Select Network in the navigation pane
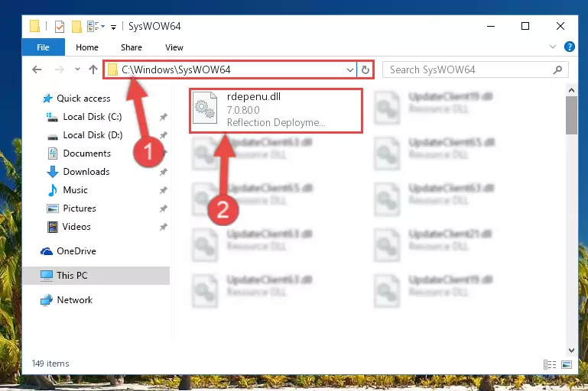 tap(75, 300)
